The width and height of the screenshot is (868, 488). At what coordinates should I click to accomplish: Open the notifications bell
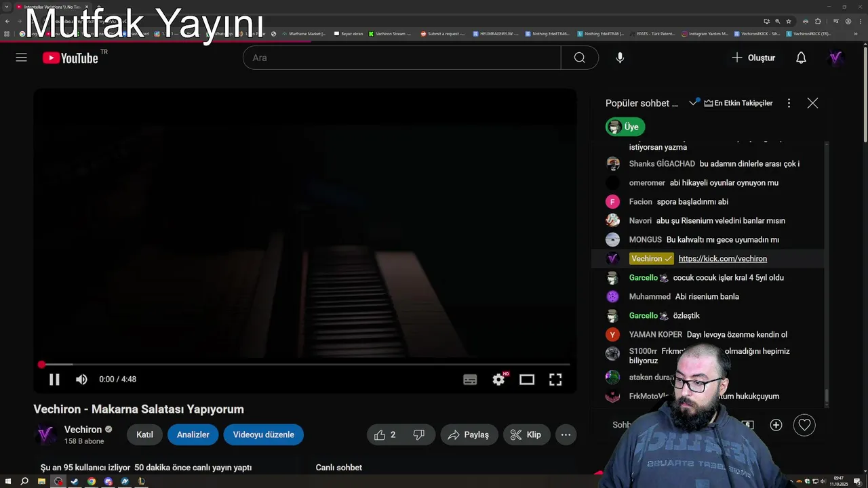(801, 58)
